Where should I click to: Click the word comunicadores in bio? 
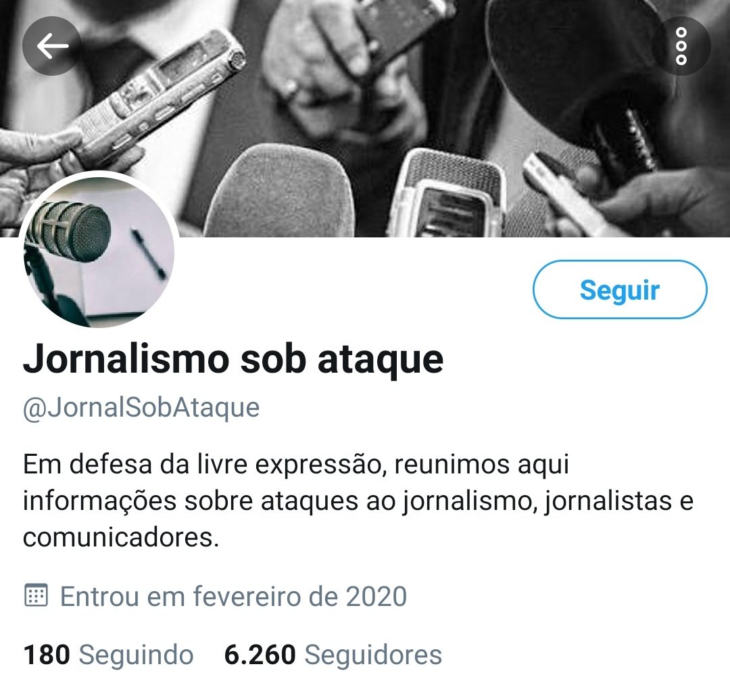[121, 538]
